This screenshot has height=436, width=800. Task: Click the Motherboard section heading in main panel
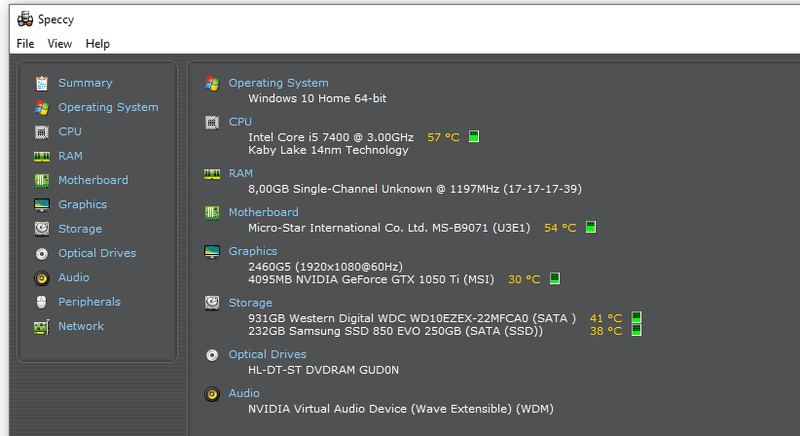[263, 212]
